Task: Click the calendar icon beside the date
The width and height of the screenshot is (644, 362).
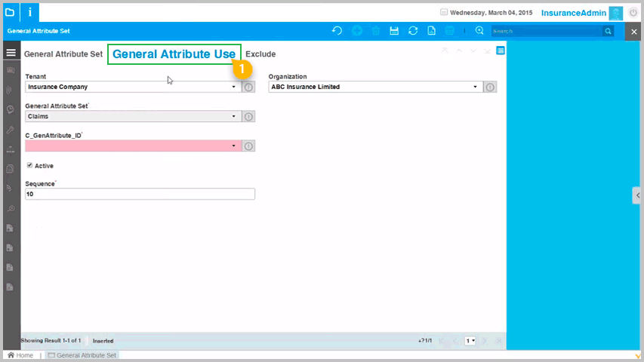Action: tap(444, 12)
